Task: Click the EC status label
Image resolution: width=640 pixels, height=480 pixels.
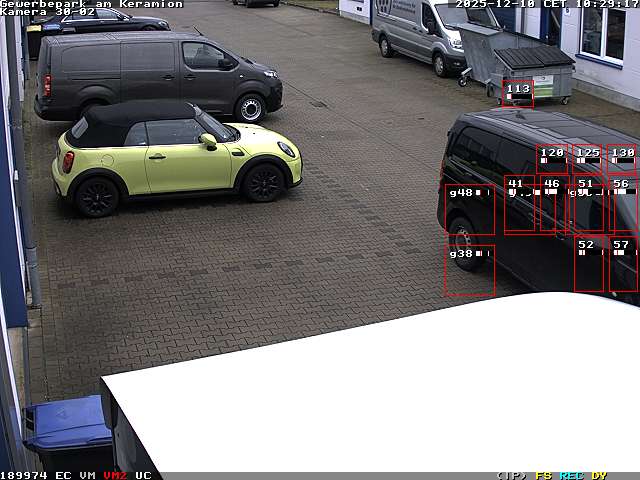Action: tap(63, 475)
